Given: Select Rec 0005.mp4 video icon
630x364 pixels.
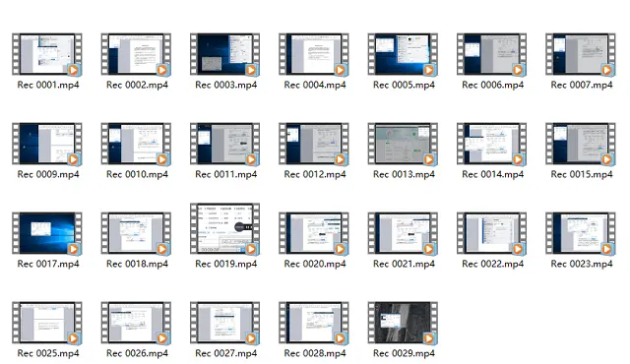Looking at the screenshot, I should (403, 54).
